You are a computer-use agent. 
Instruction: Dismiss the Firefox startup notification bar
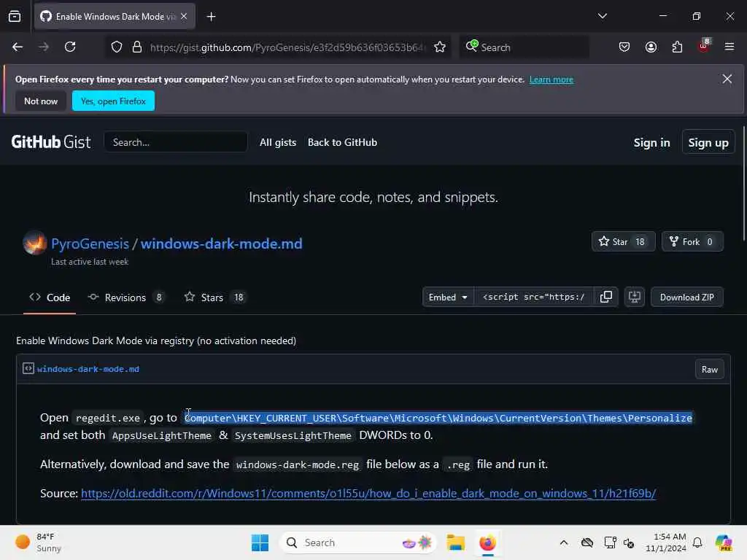(727, 79)
